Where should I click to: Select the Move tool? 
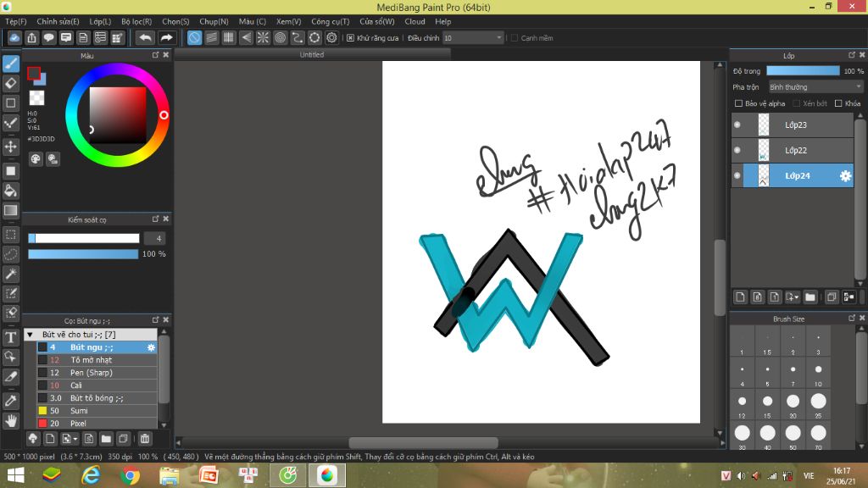(x=10, y=147)
